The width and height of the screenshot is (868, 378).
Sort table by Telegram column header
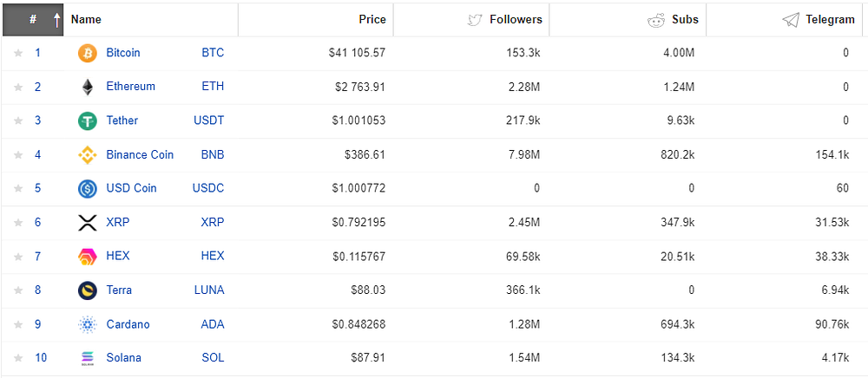830,20
